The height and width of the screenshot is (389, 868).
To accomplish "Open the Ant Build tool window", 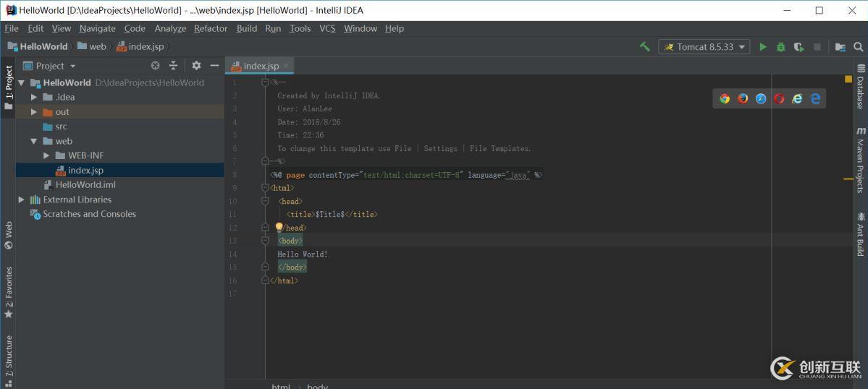I will 861,234.
